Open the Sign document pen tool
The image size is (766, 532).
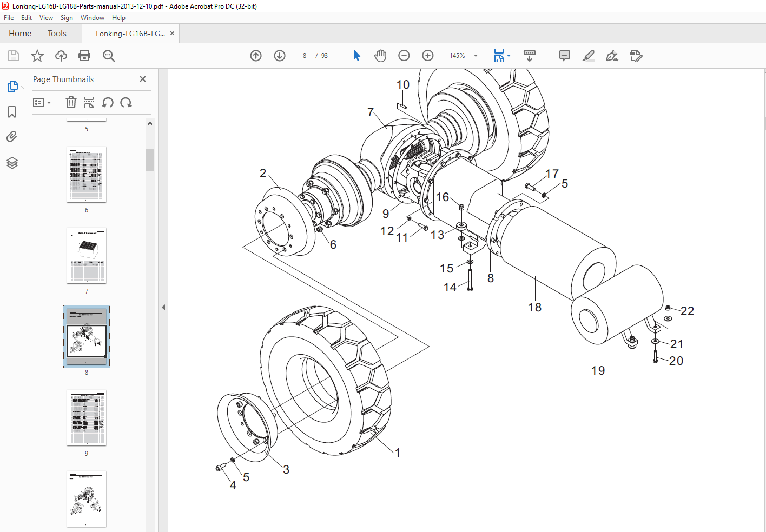(x=612, y=56)
